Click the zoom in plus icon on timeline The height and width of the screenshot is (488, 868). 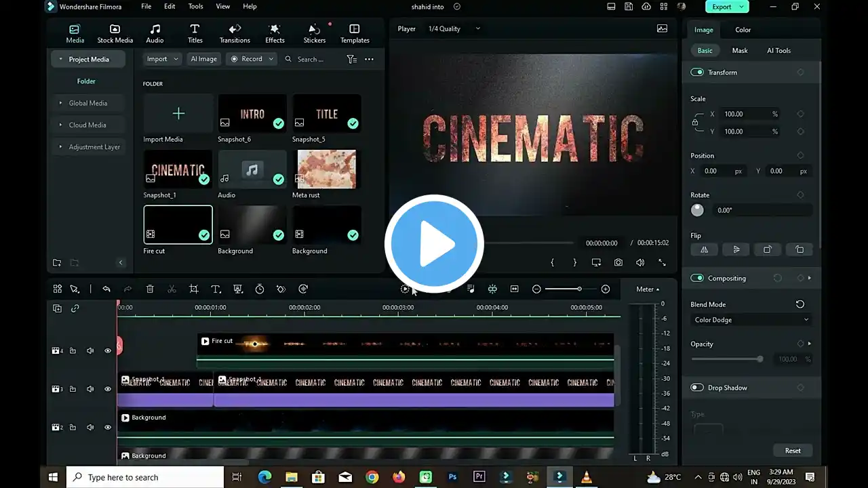606,289
